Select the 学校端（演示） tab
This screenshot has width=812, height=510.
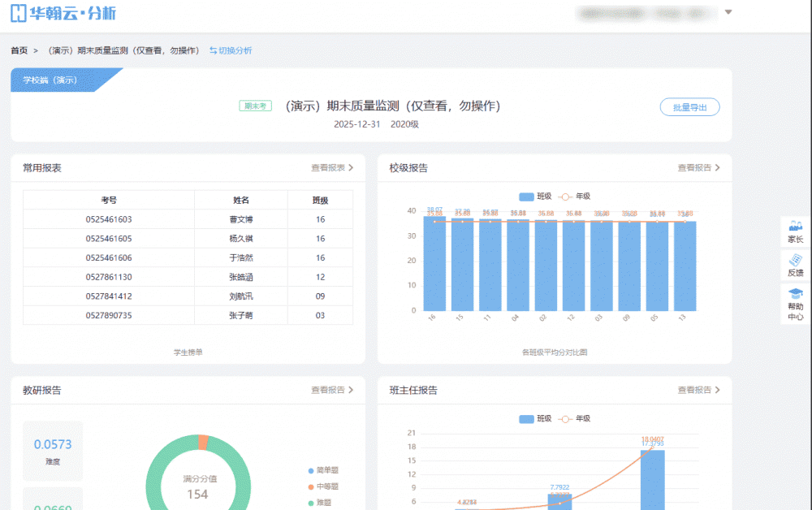[50, 80]
